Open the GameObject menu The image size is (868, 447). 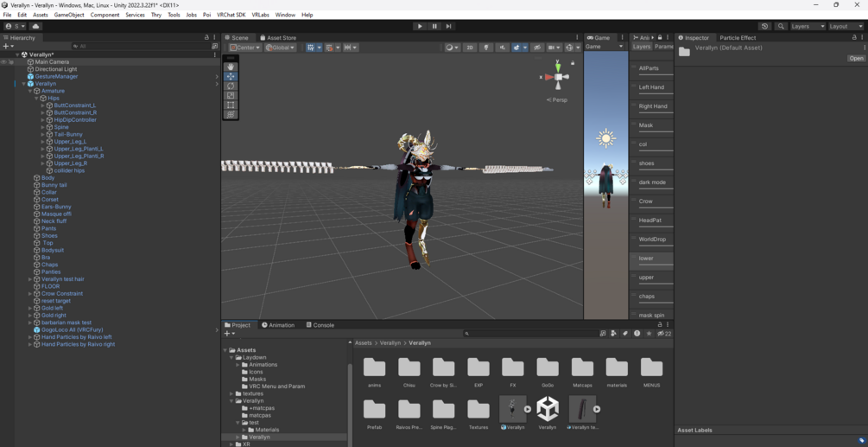[69, 15]
